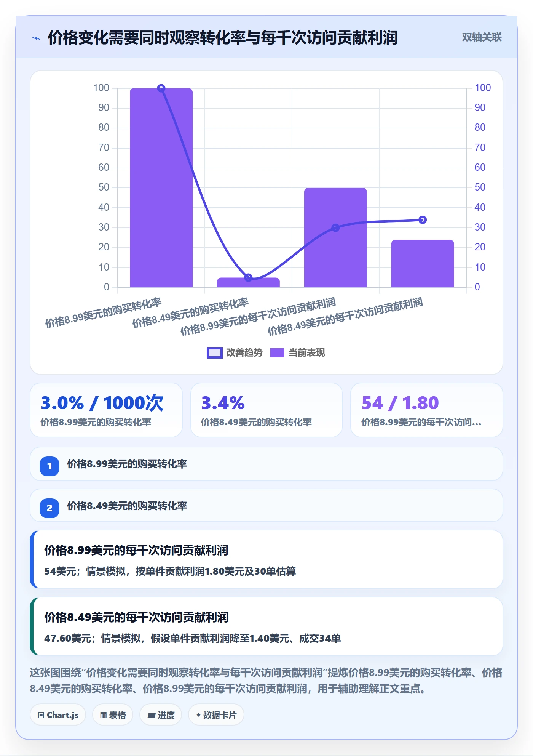
Task: Click the lightning icon beside the title
Action: tap(36, 38)
